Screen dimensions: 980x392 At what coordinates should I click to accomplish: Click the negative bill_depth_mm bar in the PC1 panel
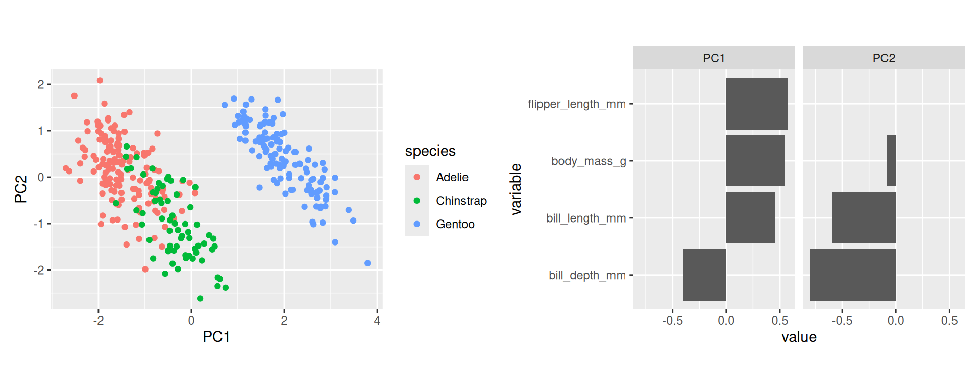pos(705,275)
